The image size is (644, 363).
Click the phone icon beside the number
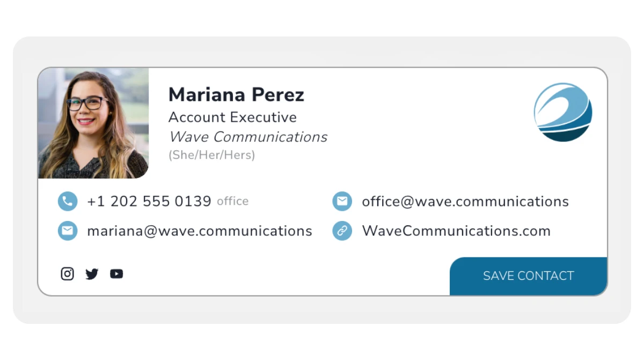pyautogui.click(x=68, y=201)
